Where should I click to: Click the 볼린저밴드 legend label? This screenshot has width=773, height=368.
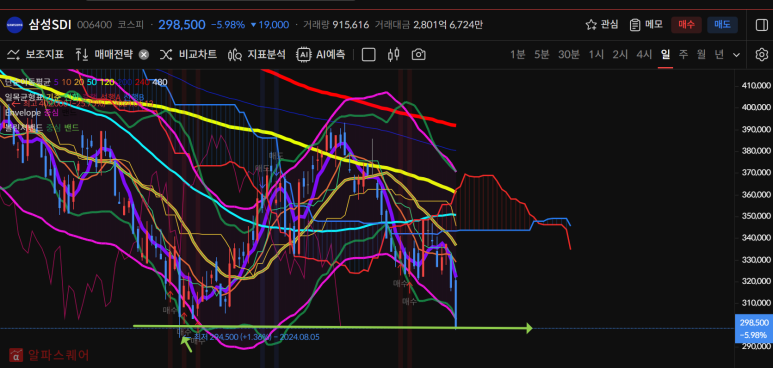pos(24,128)
